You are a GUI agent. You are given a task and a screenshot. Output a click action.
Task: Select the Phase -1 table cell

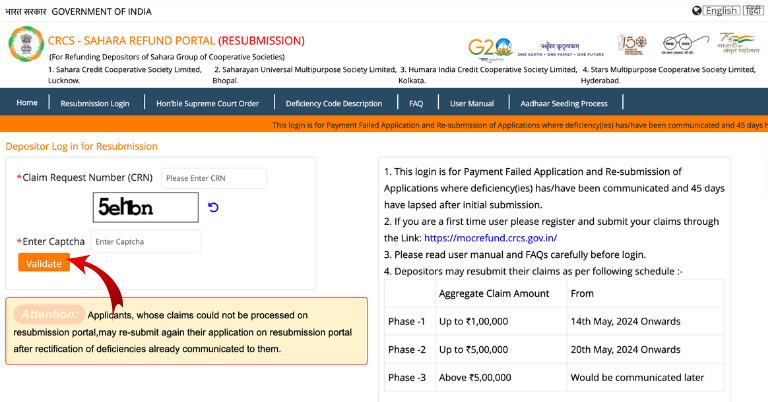pyautogui.click(x=410, y=321)
